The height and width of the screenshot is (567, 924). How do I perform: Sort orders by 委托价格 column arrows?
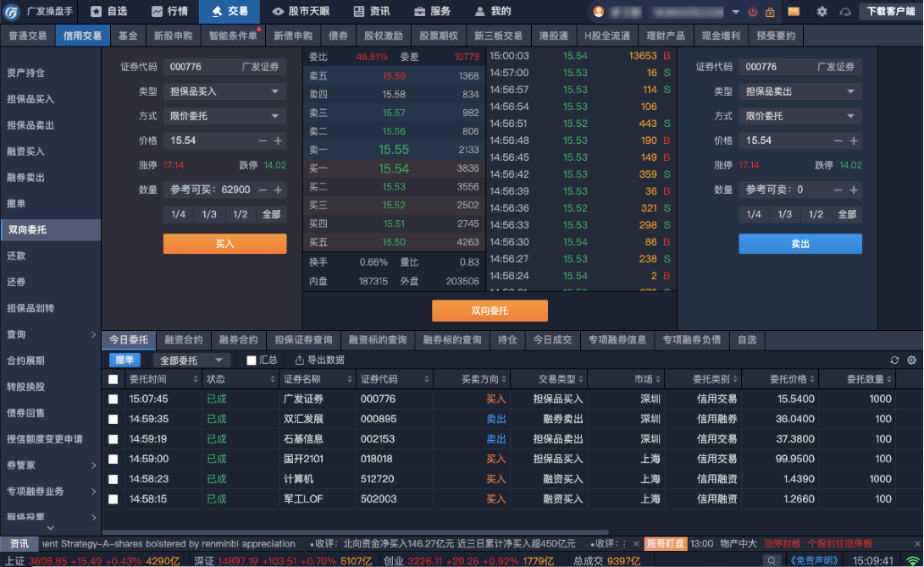812,380
